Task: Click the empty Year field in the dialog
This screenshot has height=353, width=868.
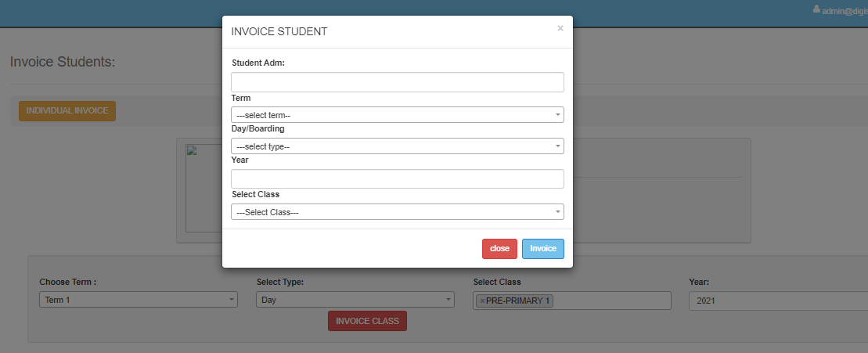Action: coord(397,179)
